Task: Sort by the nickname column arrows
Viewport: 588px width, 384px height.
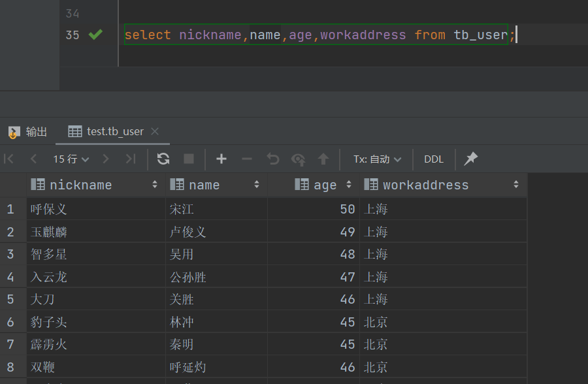Action: point(155,185)
